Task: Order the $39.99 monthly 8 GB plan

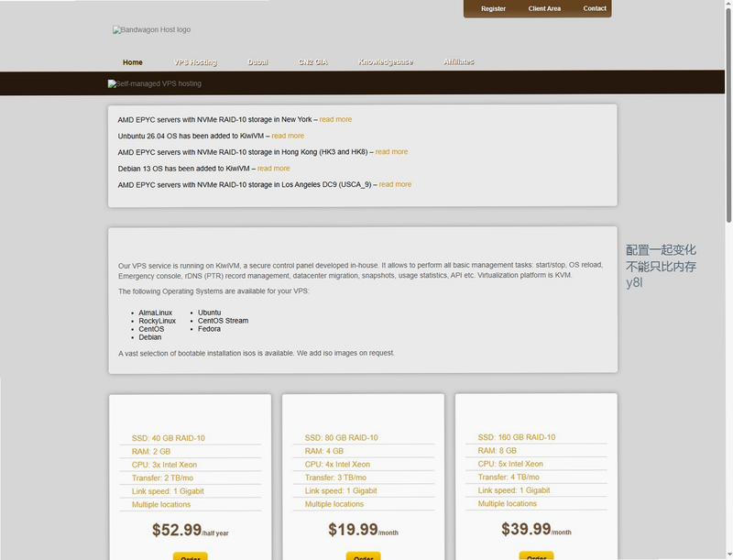Action: tap(536, 555)
